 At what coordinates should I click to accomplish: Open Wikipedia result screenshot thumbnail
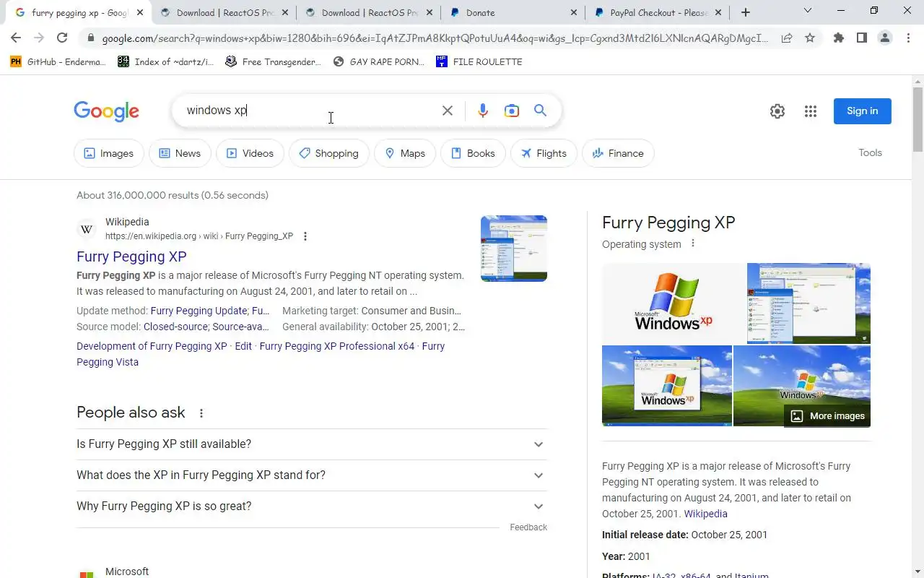pos(514,249)
